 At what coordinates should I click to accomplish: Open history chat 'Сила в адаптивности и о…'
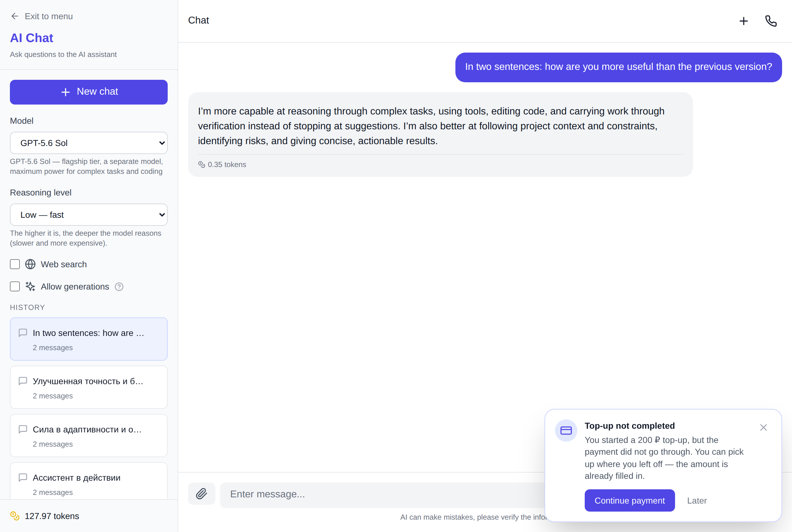(x=89, y=435)
